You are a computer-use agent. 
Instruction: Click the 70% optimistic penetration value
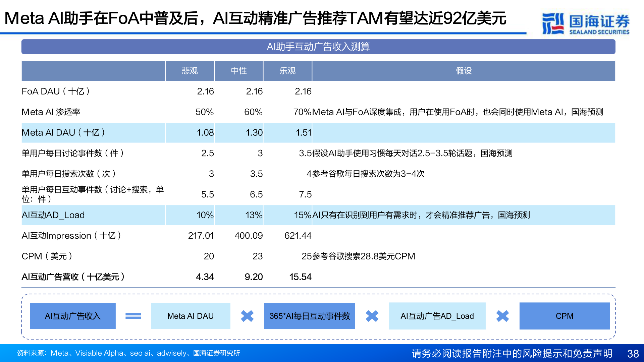point(302,112)
